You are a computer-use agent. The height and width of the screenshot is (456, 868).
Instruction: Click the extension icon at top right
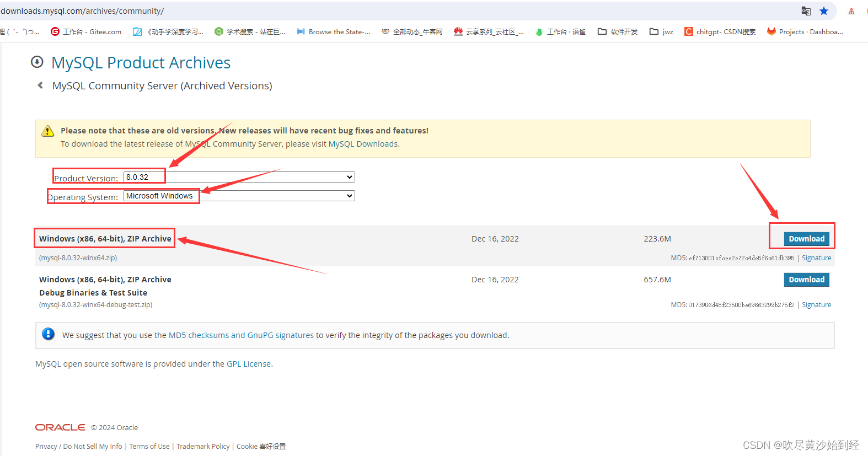click(x=851, y=11)
